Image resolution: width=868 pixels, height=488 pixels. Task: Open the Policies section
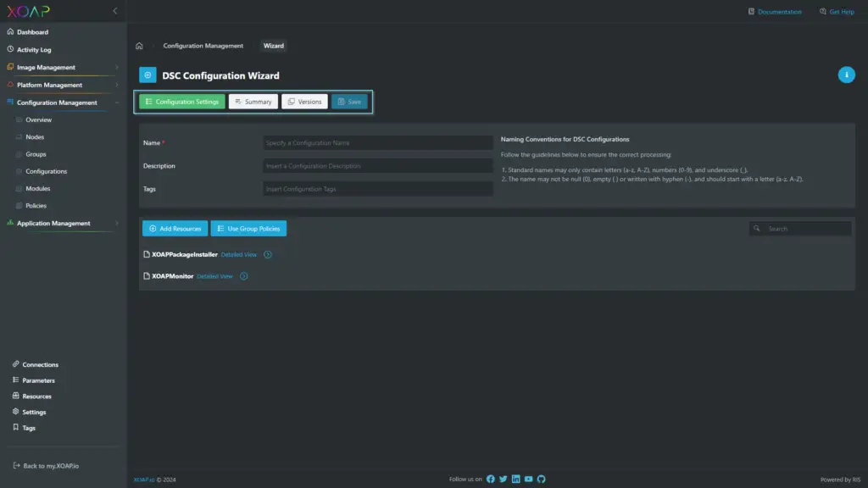(36, 206)
